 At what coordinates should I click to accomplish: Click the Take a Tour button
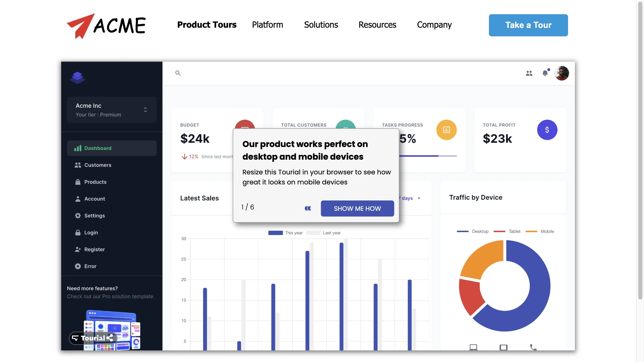528,25
